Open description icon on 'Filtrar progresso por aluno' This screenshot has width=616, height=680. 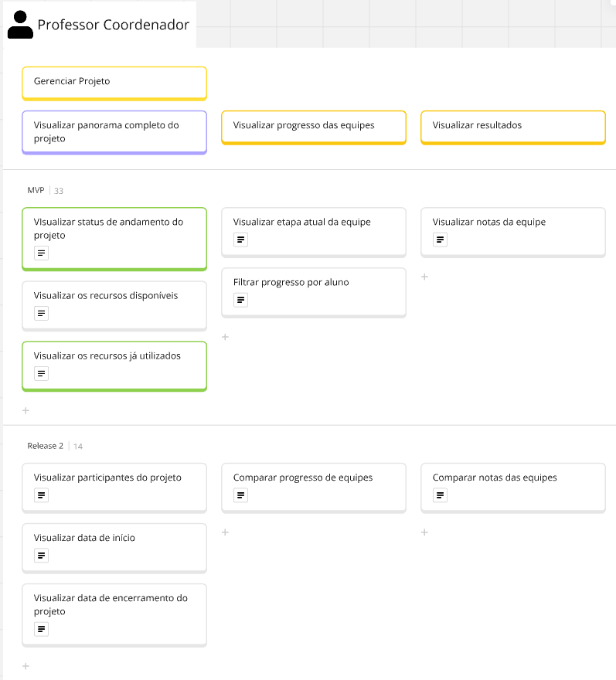point(241,300)
